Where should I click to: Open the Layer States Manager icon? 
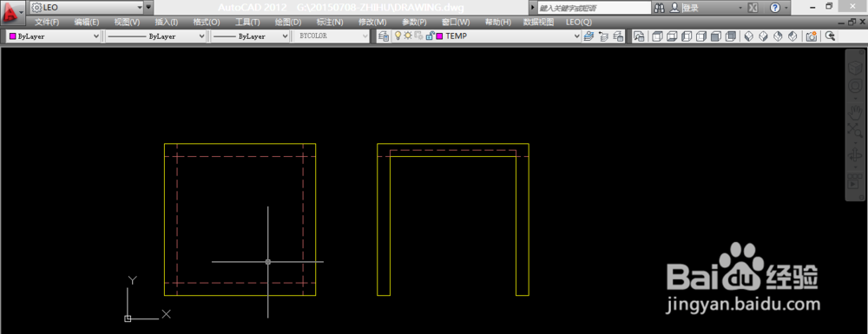(619, 36)
